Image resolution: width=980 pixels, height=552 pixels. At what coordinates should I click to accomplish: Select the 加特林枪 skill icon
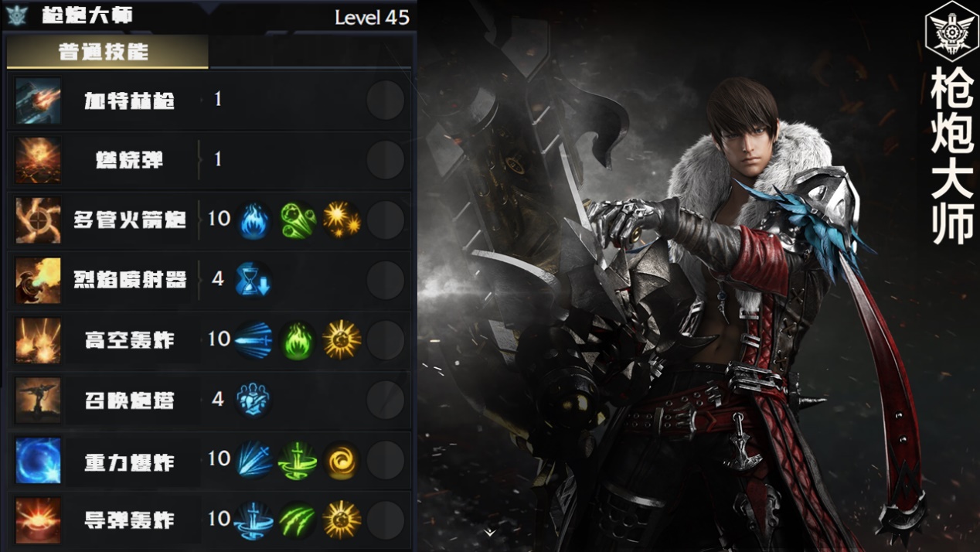(x=38, y=101)
